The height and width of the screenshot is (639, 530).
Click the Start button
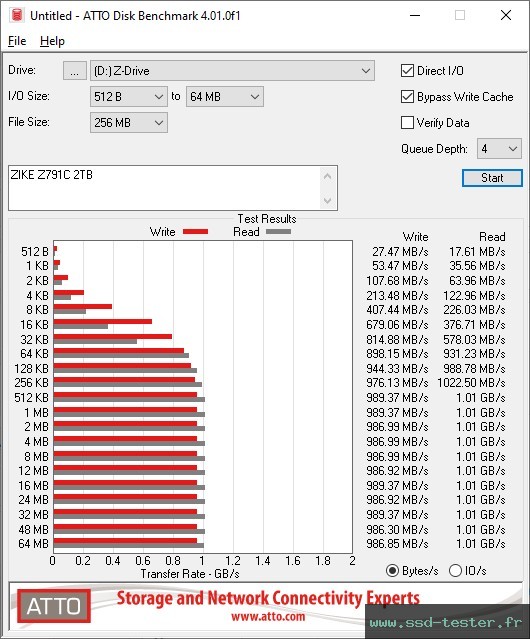point(492,178)
